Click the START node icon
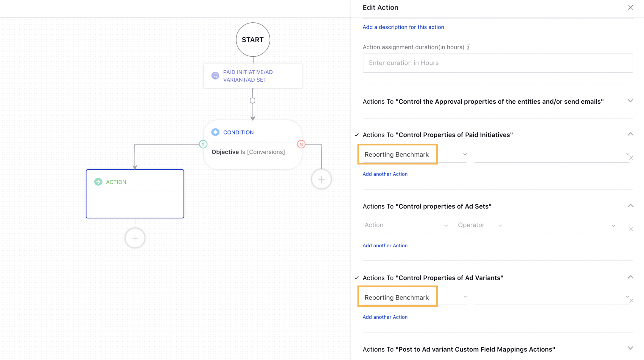 [253, 40]
